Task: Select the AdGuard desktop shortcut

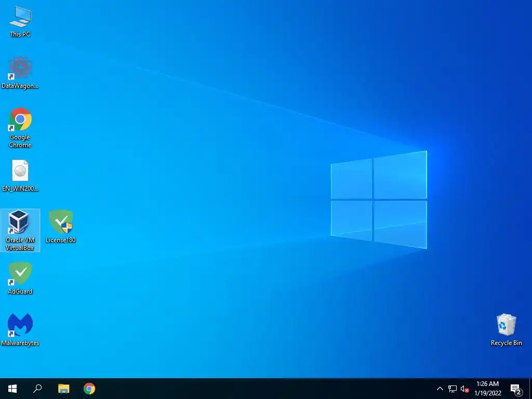Action: tap(20, 278)
